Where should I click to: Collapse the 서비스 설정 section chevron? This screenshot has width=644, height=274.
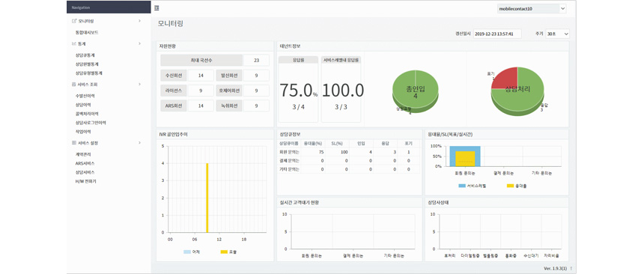click(x=139, y=143)
